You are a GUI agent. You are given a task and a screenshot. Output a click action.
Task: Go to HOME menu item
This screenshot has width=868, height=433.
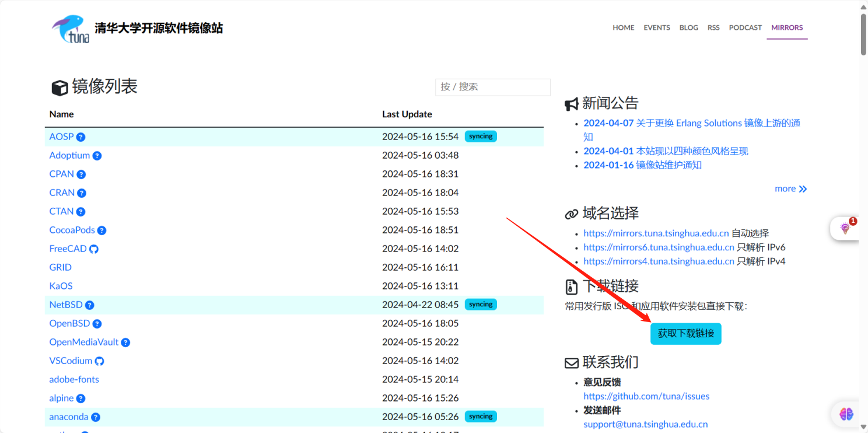tap(624, 27)
